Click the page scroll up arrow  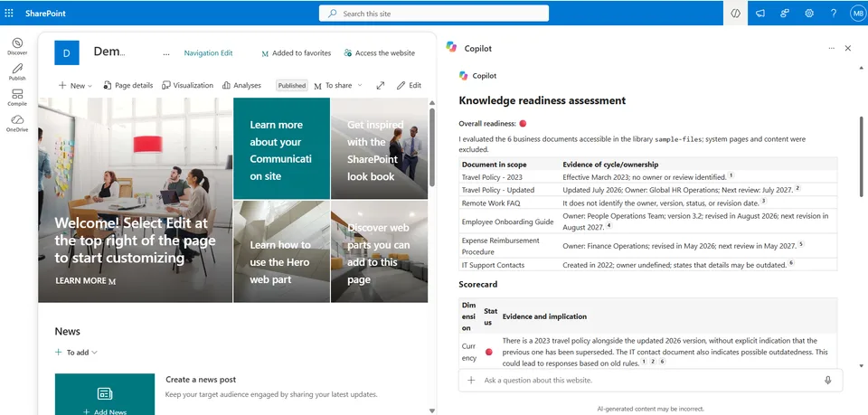coord(432,103)
